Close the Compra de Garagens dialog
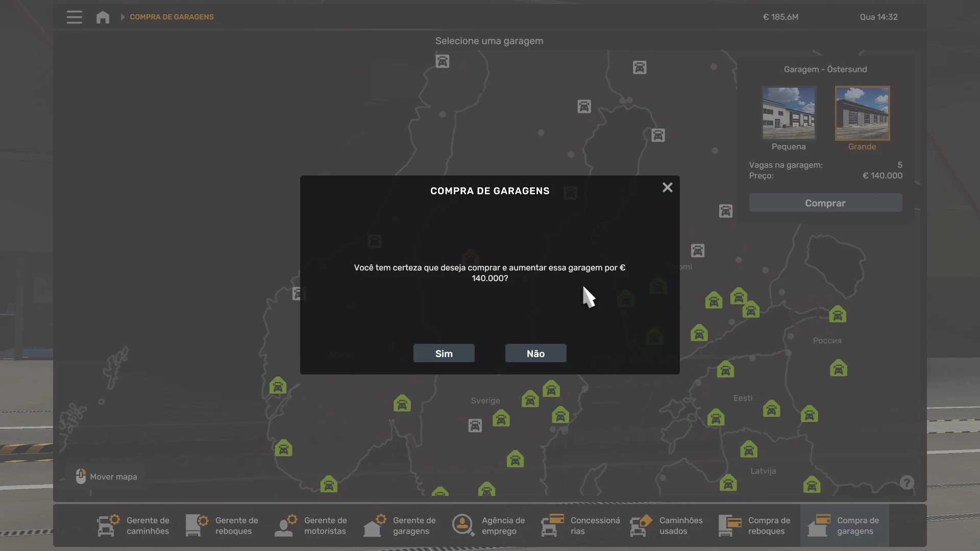 [x=667, y=188]
